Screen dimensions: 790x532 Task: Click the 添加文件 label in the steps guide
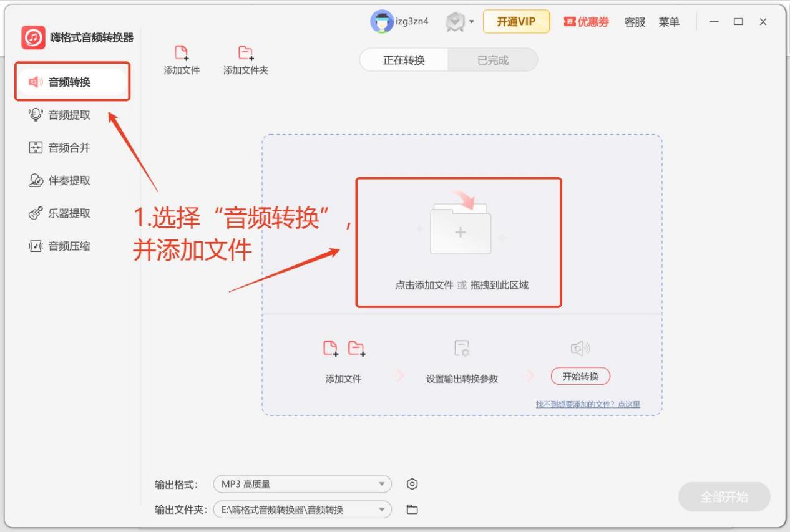click(x=344, y=379)
